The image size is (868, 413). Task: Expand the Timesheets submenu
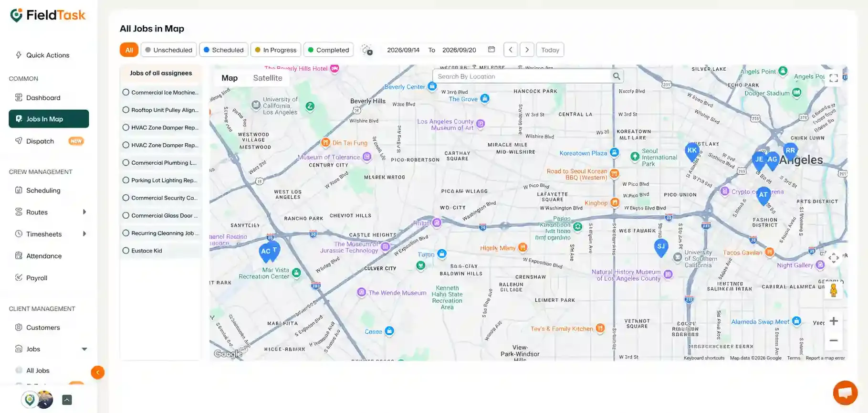click(x=84, y=234)
